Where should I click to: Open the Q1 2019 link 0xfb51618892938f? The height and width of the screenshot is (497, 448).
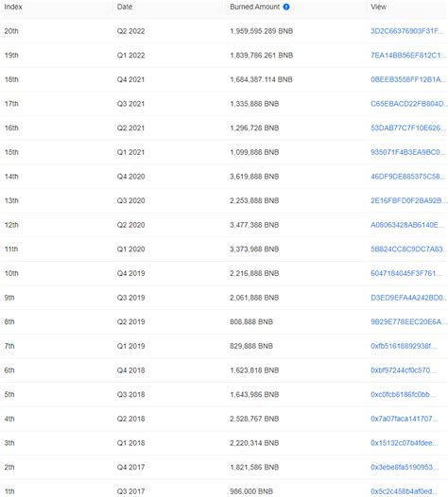pos(404,346)
